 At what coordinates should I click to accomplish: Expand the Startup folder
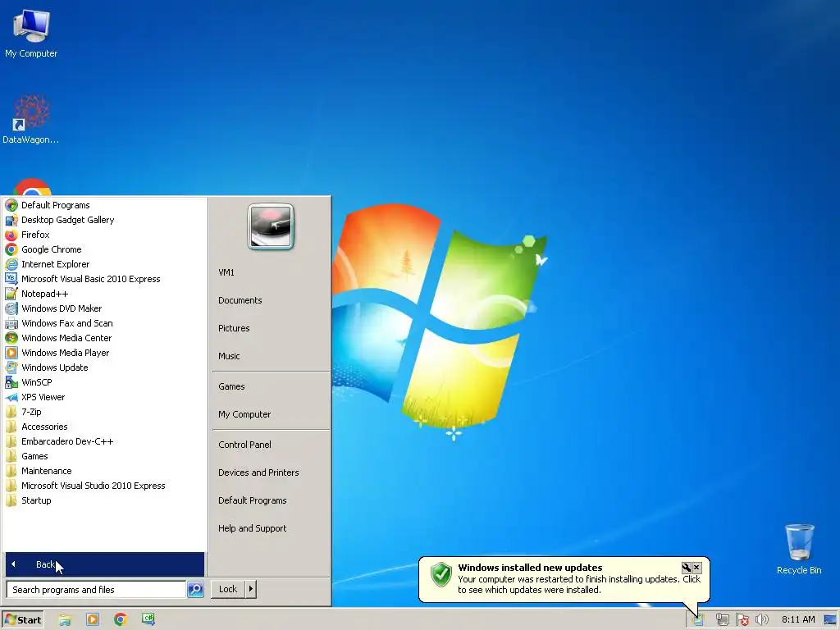click(36, 500)
